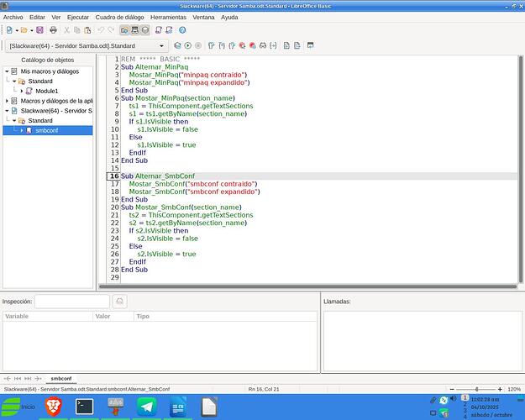Click the Save icon in the toolbar
This screenshot has height=420, width=525.
point(39,30)
